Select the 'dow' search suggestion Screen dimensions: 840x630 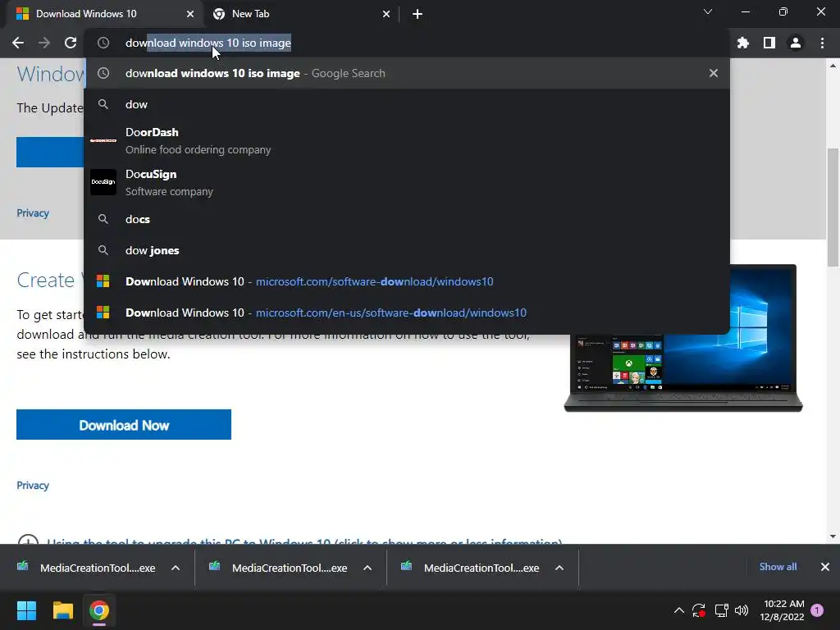[x=407, y=104]
